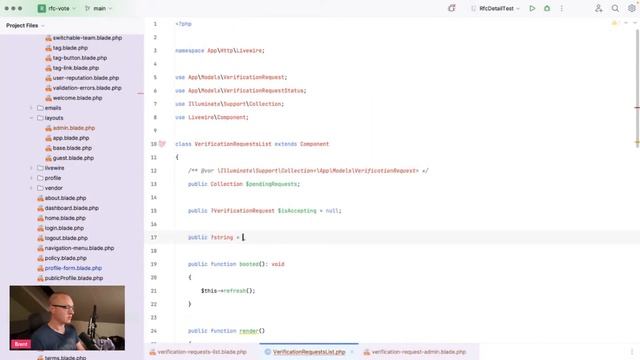640x360 pixels.
Task: Click the $isAccepting property
Action: [x=297, y=211]
